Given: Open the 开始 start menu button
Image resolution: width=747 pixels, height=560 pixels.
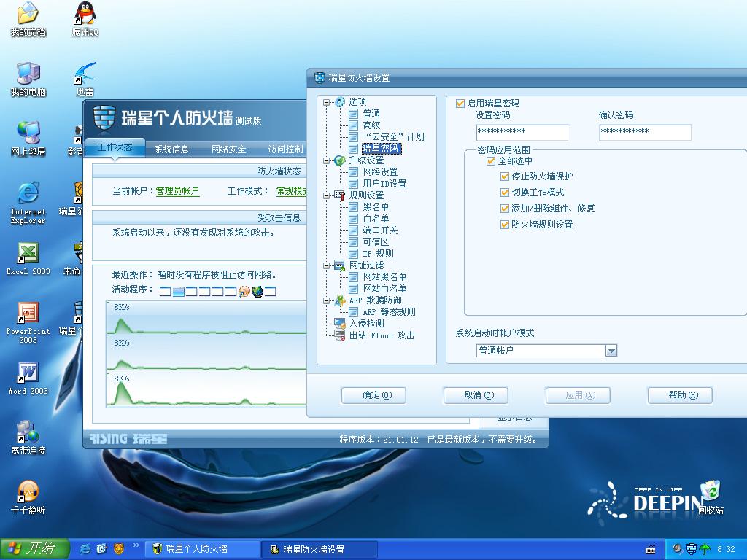Looking at the screenshot, I should (x=35, y=549).
